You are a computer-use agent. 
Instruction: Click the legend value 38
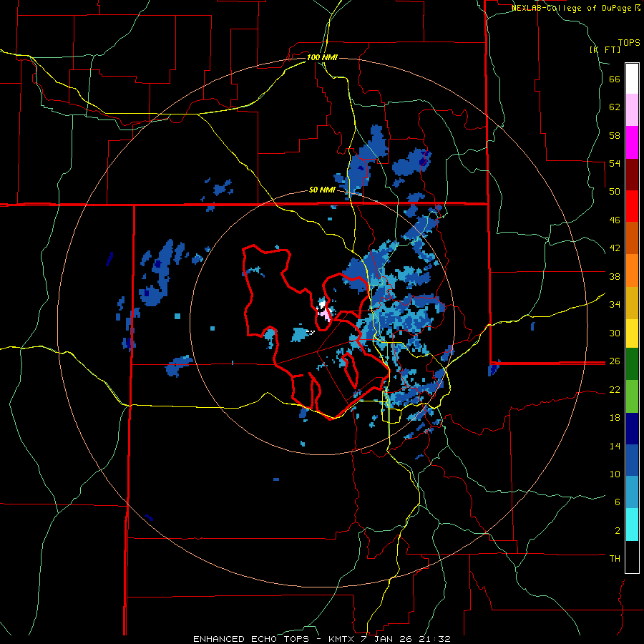[615, 276]
